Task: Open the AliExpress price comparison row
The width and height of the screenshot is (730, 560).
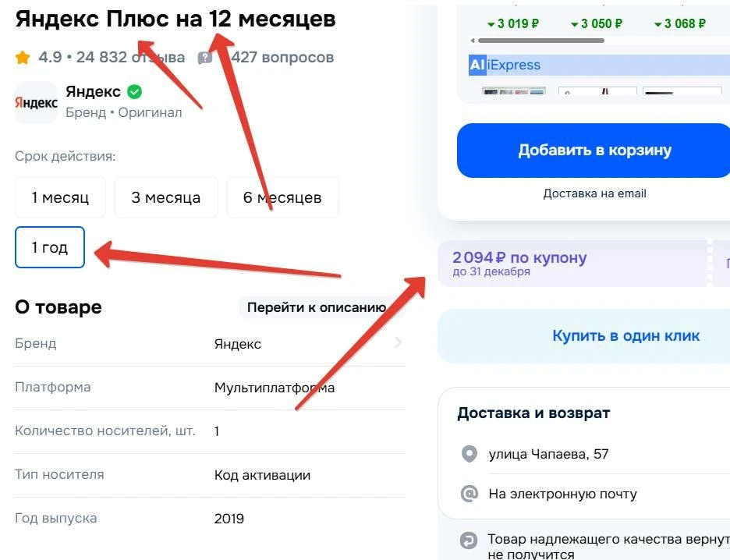Action: [505, 66]
